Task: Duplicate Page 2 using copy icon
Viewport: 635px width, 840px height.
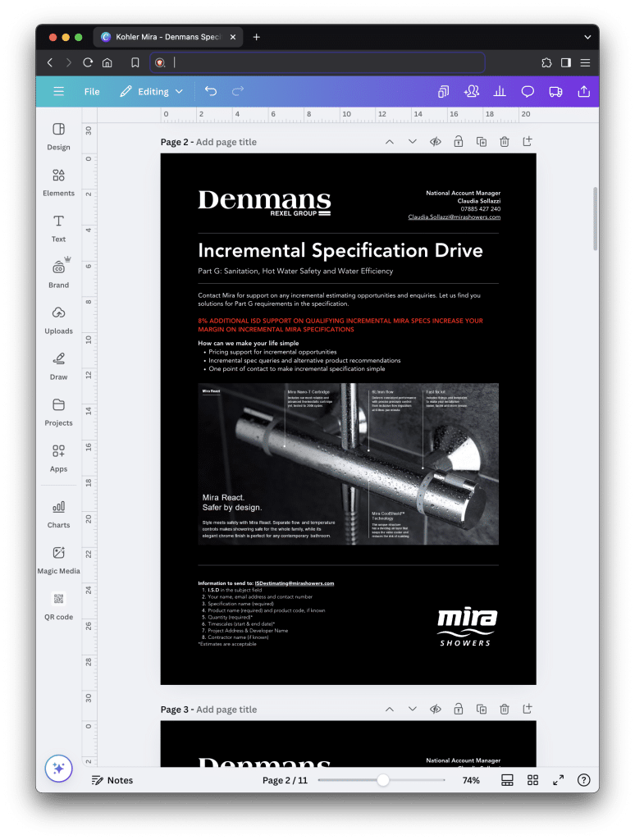Action: pos(482,142)
